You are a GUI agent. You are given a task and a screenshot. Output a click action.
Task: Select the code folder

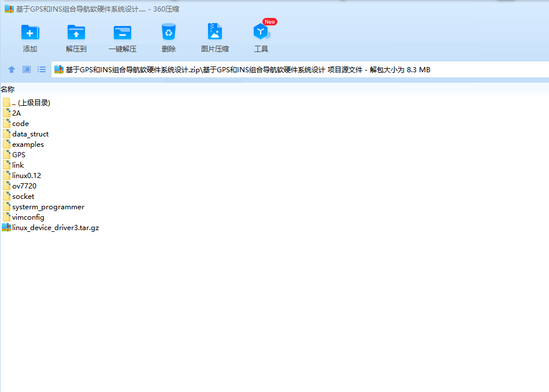click(16, 123)
